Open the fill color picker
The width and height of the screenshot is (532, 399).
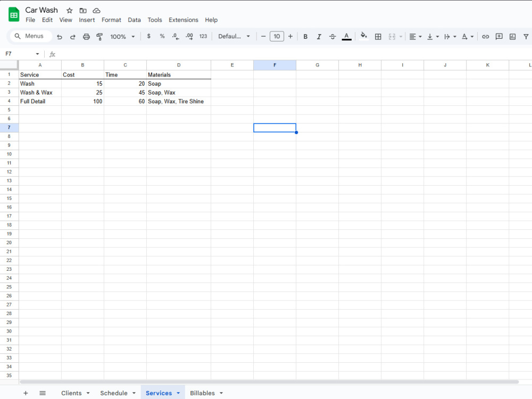point(364,36)
